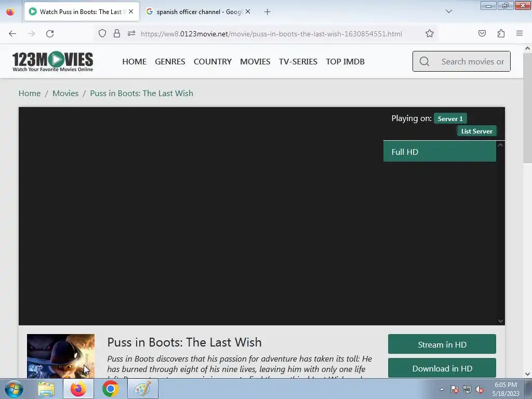Click the Puss in Boots poster thumbnail
This screenshot has height=399, width=532.
[x=61, y=356]
